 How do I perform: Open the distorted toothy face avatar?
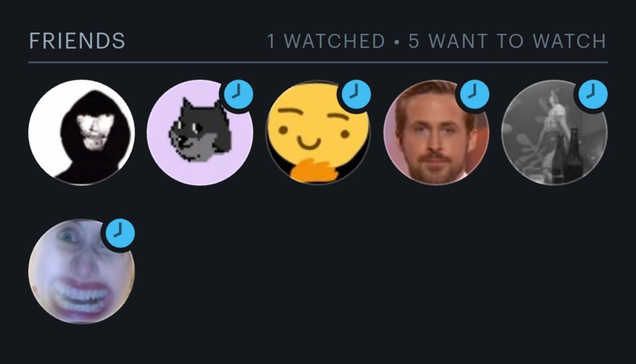(81, 271)
